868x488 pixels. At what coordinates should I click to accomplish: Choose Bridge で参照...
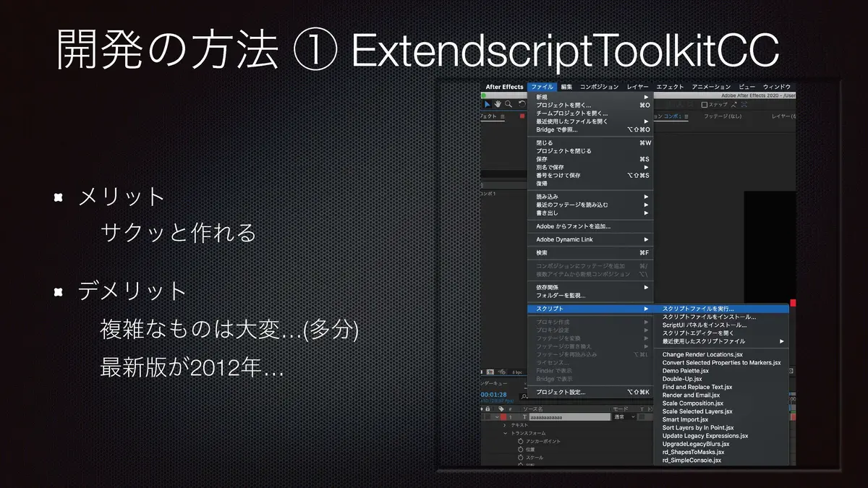pos(590,129)
